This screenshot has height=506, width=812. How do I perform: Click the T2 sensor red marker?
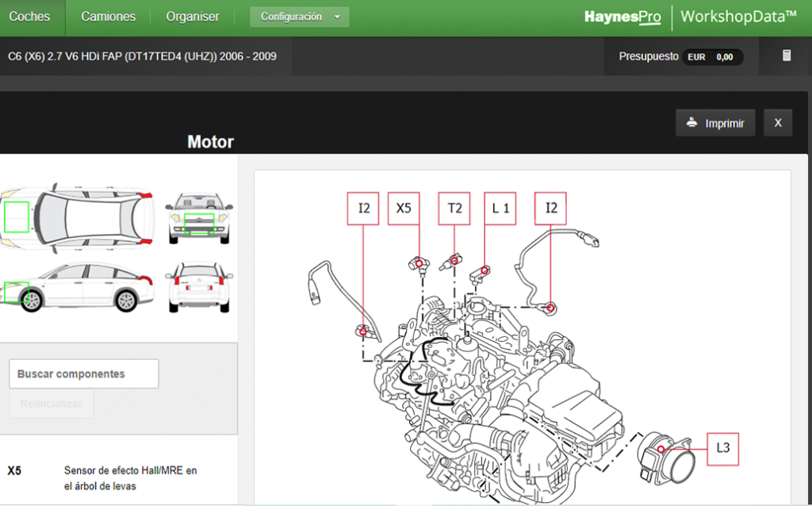tap(454, 260)
